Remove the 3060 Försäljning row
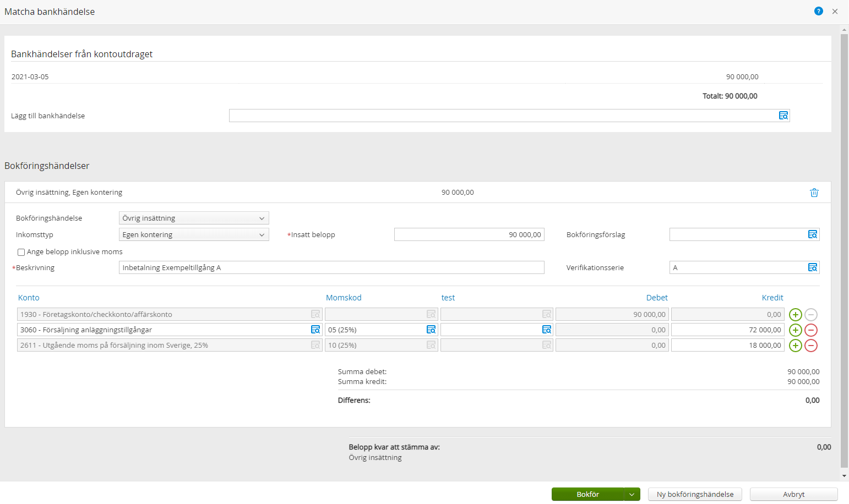Image resolution: width=849 pixels, height=504 pixels. pos(810,330)
